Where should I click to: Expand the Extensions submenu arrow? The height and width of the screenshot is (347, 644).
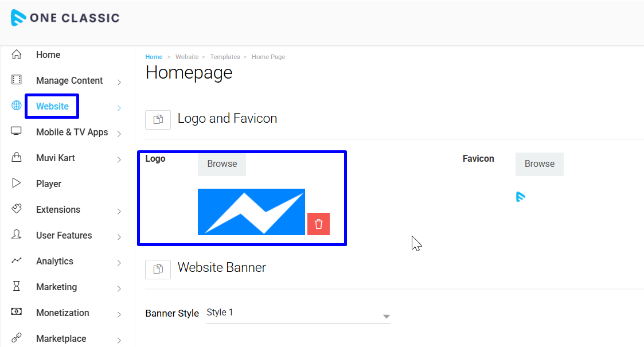click(119, 211)
